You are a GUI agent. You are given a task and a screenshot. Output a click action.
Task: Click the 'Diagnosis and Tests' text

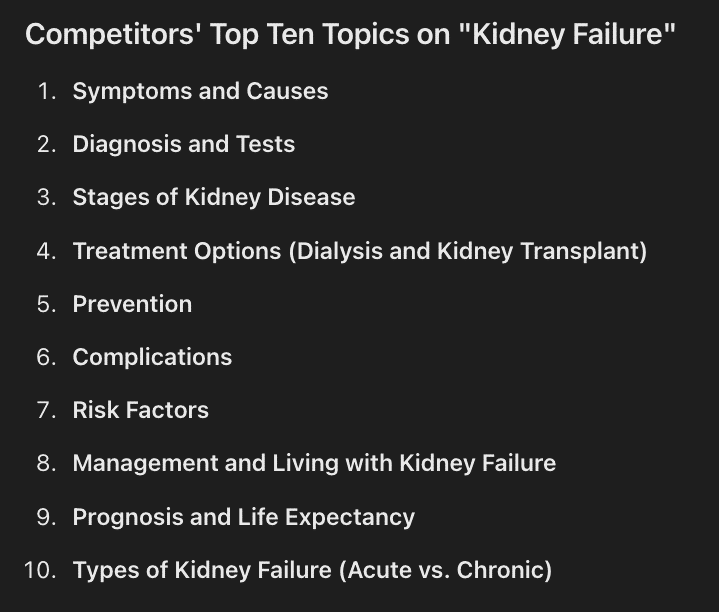click(184, 144)
